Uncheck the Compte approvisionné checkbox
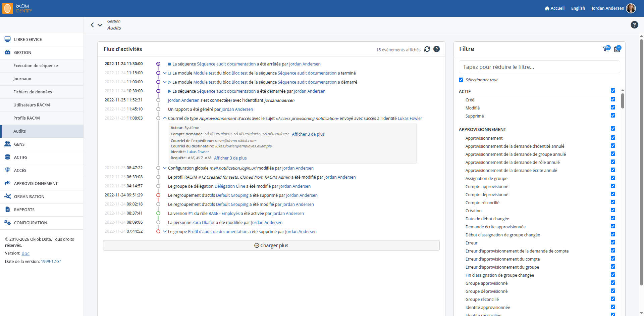 pyautogui.click(x=613, y=186)
